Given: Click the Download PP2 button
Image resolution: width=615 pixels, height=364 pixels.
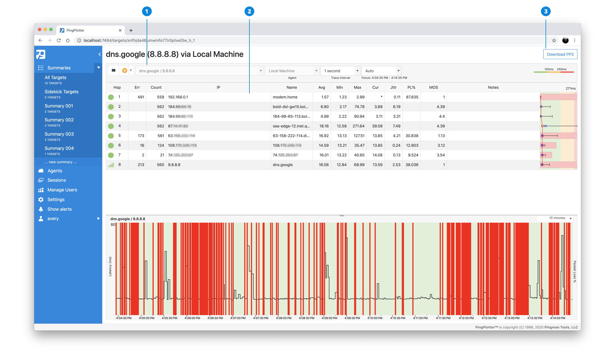Looking at the screenshot, I should coord(560,54).
